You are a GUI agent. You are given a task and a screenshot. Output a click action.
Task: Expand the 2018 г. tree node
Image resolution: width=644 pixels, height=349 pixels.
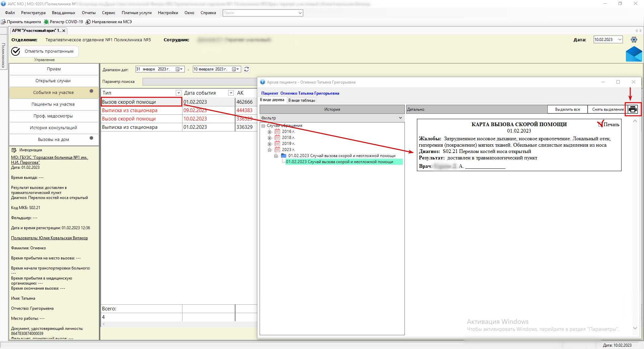point(269,138)
